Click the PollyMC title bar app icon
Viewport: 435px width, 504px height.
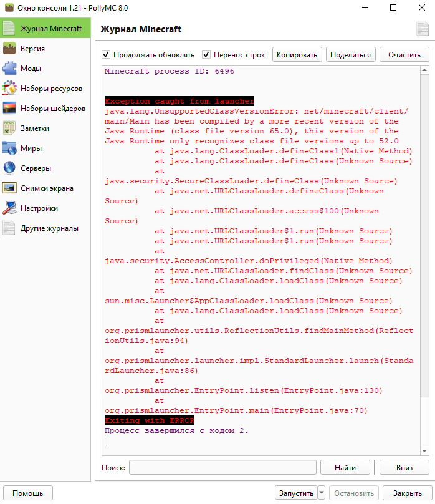pyautogui.click(x=9, y=7)
